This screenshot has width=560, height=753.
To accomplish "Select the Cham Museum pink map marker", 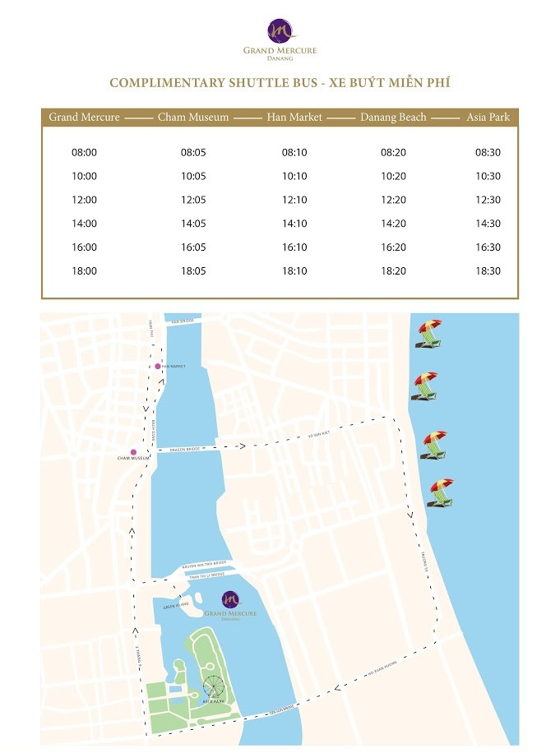I will 133,452.
